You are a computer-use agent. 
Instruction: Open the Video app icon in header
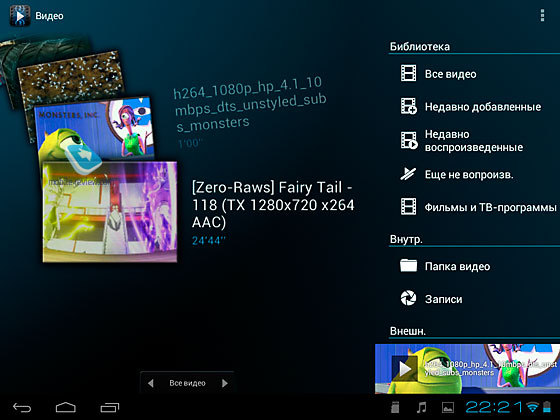click(20, 16)
